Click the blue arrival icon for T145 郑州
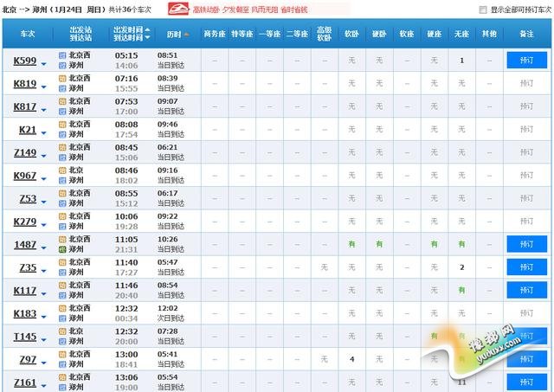Viewport: 554px width, 392px height. pyautogui.click(x=62, y=341)
